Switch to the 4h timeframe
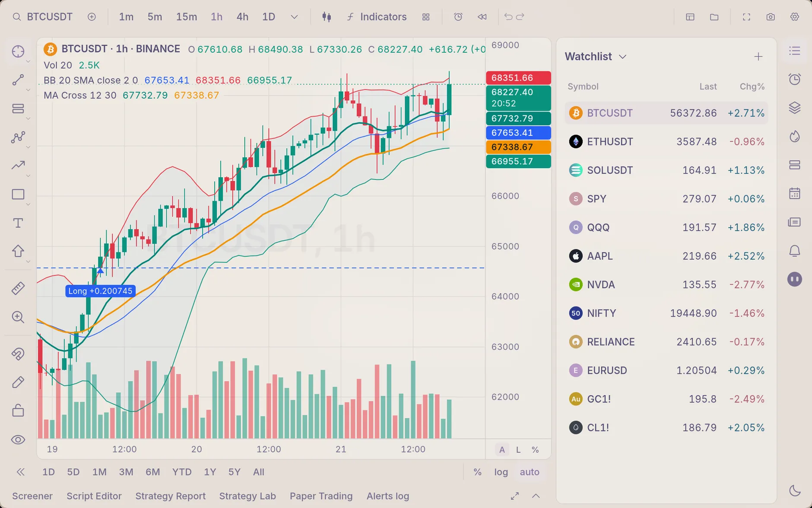Screen dimensions: 812x508 242,17
